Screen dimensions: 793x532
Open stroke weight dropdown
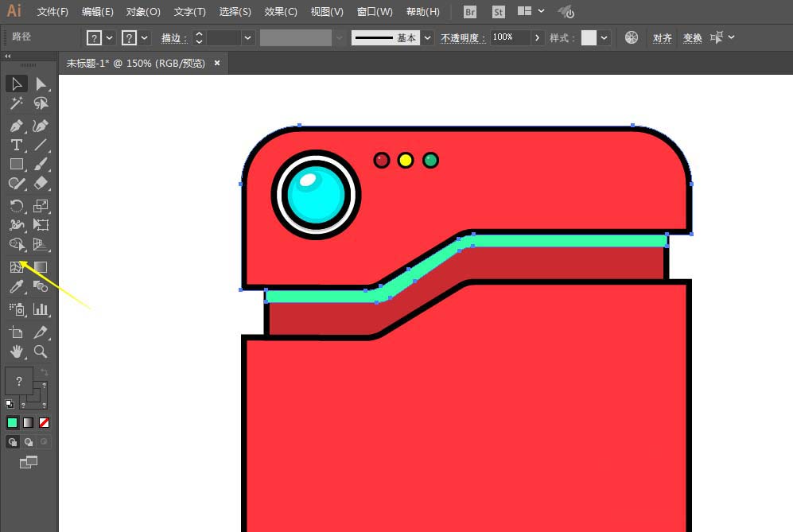click(x=247, y=38)
